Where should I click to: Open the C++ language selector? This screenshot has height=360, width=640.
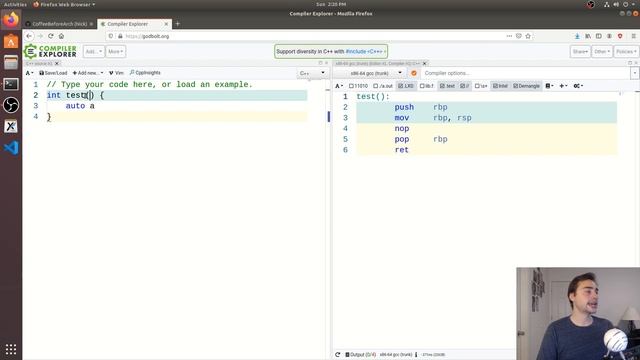[x=312, y=73]
